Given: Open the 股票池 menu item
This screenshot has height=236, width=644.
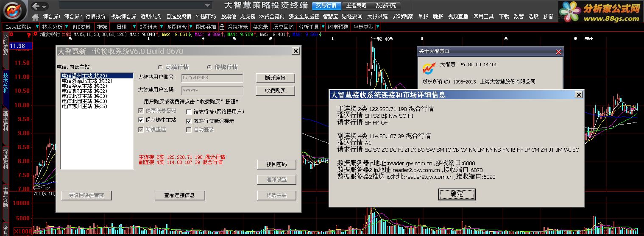Looking at the screenshot, I should 229,17.
